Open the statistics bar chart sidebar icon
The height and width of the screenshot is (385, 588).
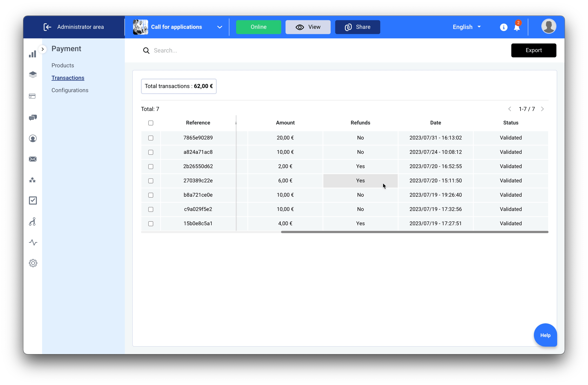click(33, 54)
